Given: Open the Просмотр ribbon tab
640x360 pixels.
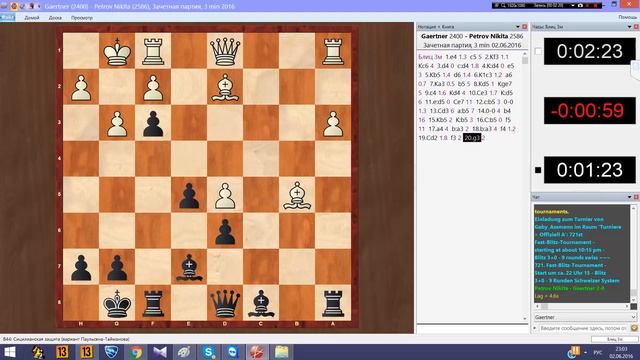Looking at the screenshot, I should [x=82, y=18].
